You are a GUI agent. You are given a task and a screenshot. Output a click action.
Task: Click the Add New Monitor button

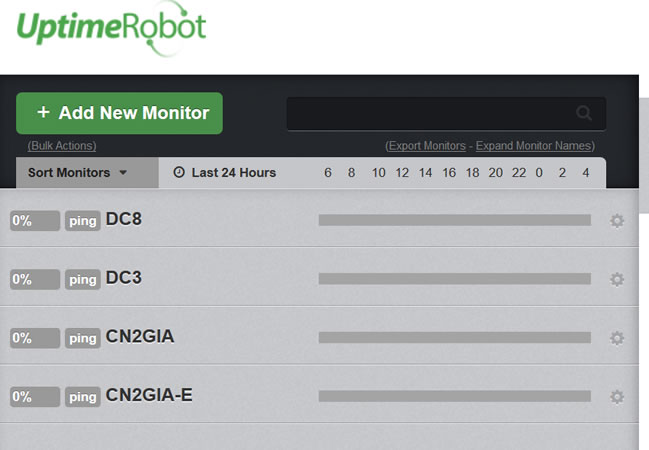point(119,113)
